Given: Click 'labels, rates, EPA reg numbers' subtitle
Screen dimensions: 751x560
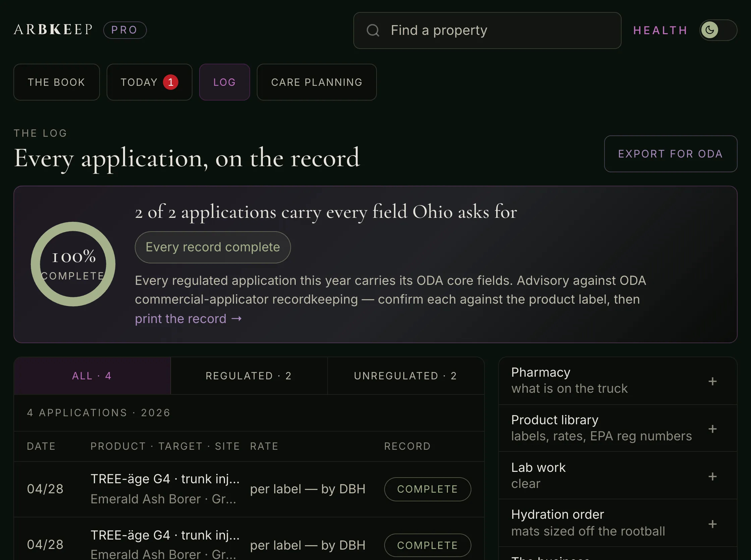Looking at the screenshot, I should 601,436.
